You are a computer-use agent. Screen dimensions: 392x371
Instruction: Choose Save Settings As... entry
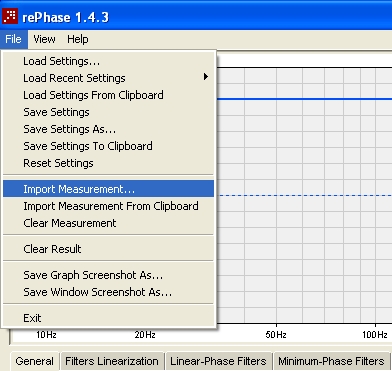(x=108, y=129)
